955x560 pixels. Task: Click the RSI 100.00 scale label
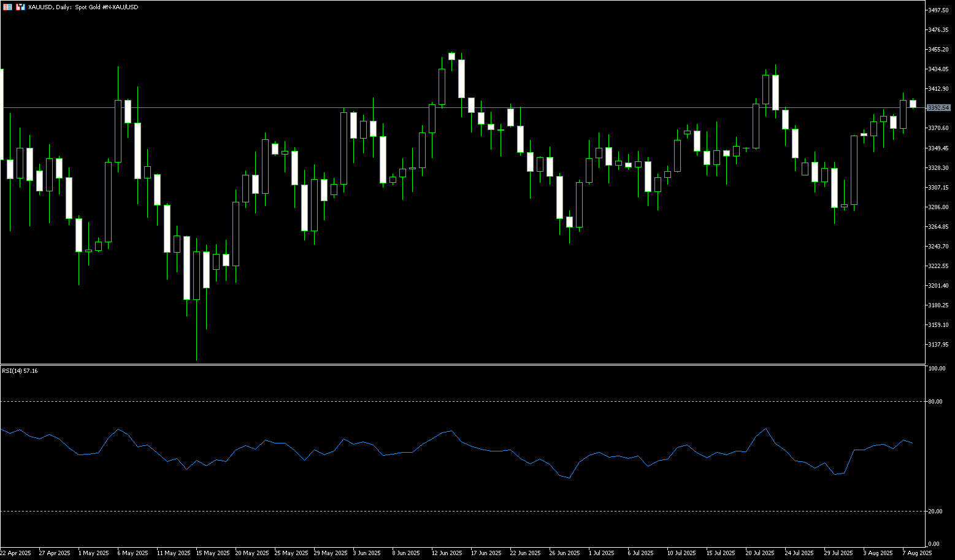937,369
